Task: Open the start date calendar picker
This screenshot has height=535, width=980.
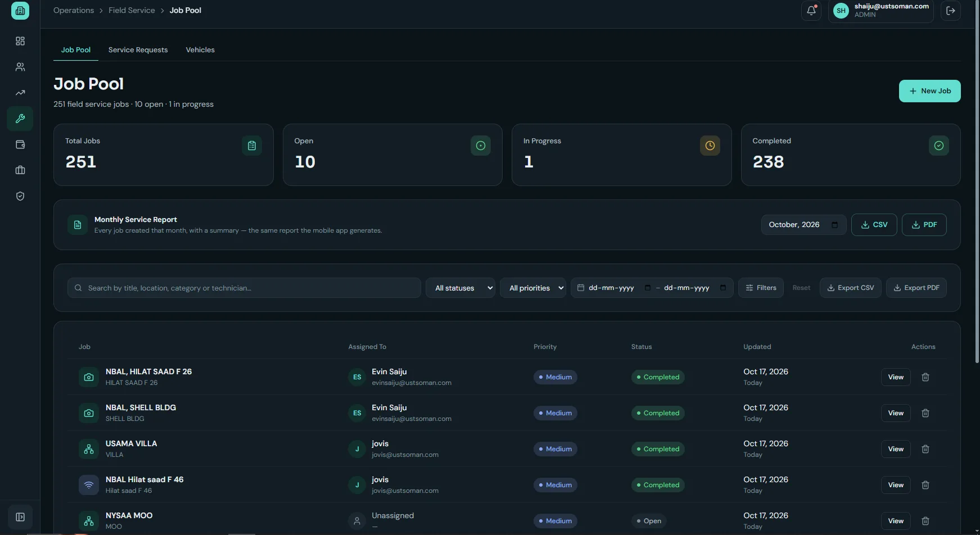Action: (648, 288)
